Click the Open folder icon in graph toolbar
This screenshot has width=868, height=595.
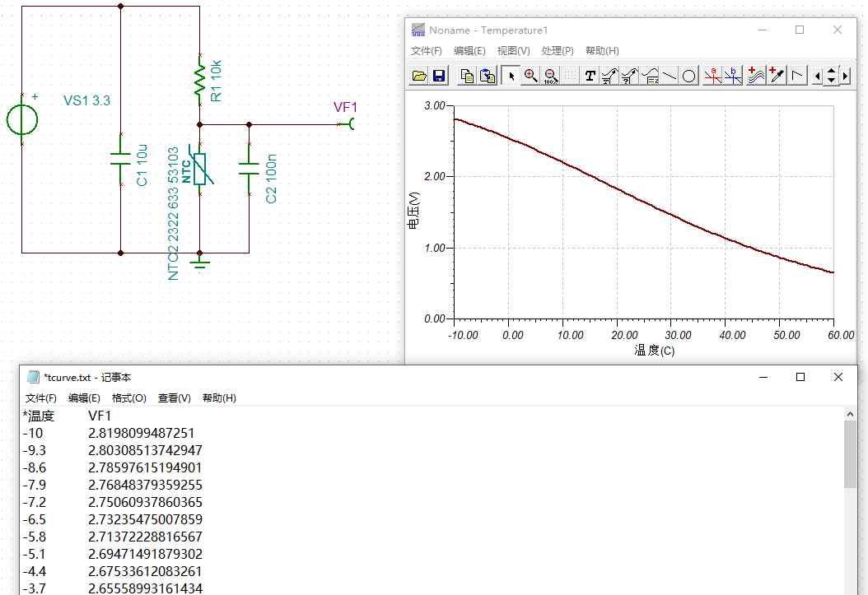click(419, 76)
